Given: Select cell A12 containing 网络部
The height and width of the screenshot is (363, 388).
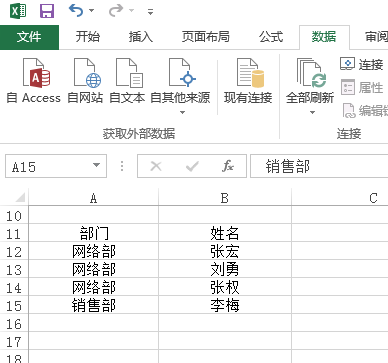Looking at the screenshot, I should (94, 251).
